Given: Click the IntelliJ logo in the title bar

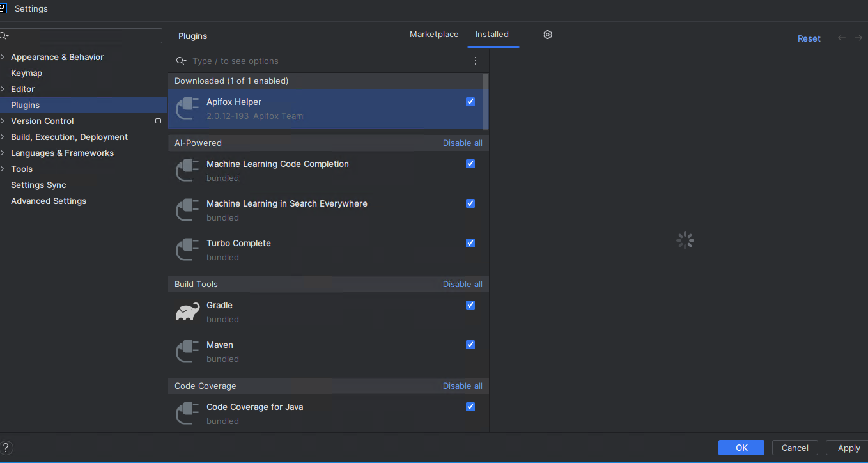Looking at the screenshot, I should [x=3, y=8].
